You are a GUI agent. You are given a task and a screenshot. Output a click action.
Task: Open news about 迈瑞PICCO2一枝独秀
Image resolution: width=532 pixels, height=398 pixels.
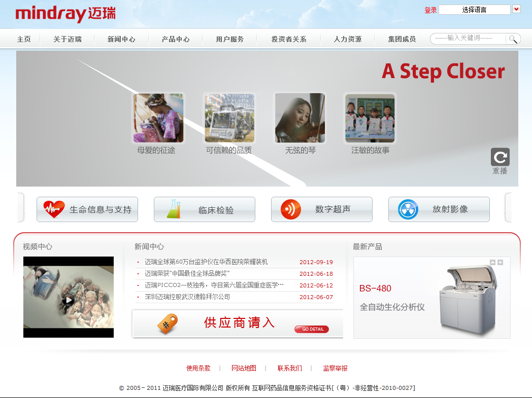click(x=214, y=285)
